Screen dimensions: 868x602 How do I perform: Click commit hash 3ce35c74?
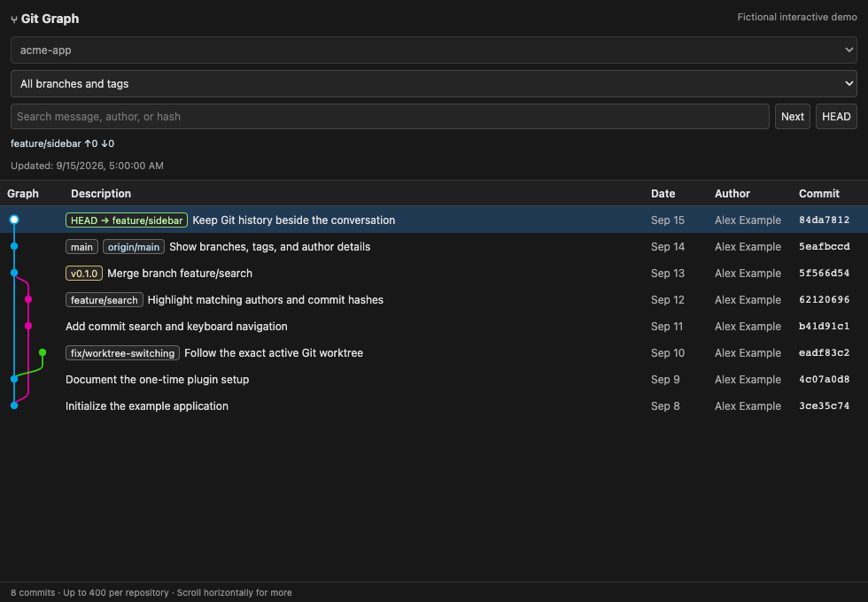[x=824, y=406]
